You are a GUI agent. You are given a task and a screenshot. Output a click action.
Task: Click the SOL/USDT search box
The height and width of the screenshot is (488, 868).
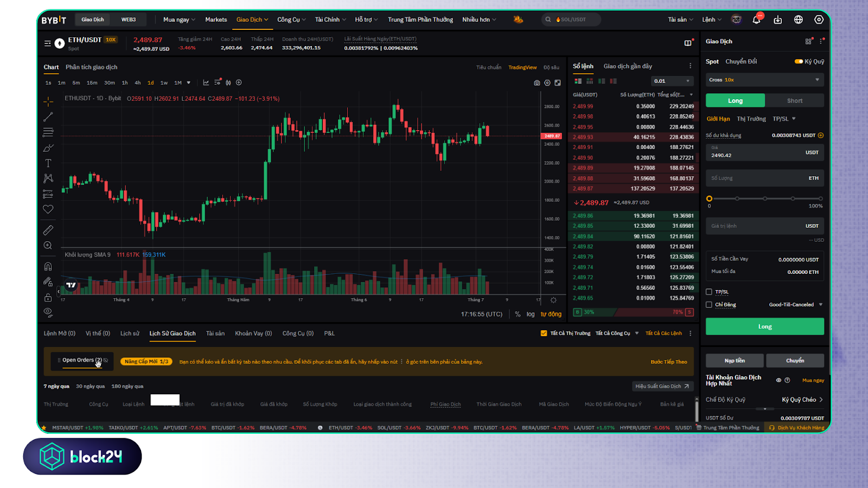pos(571,20)
